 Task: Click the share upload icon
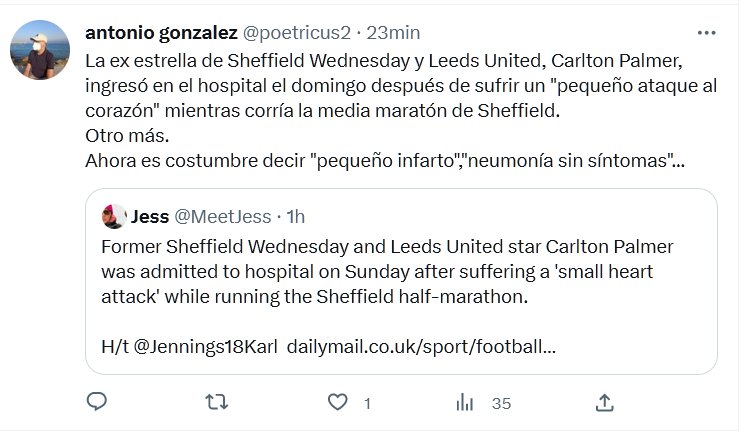pyautogui.click(x=604, y=402)
